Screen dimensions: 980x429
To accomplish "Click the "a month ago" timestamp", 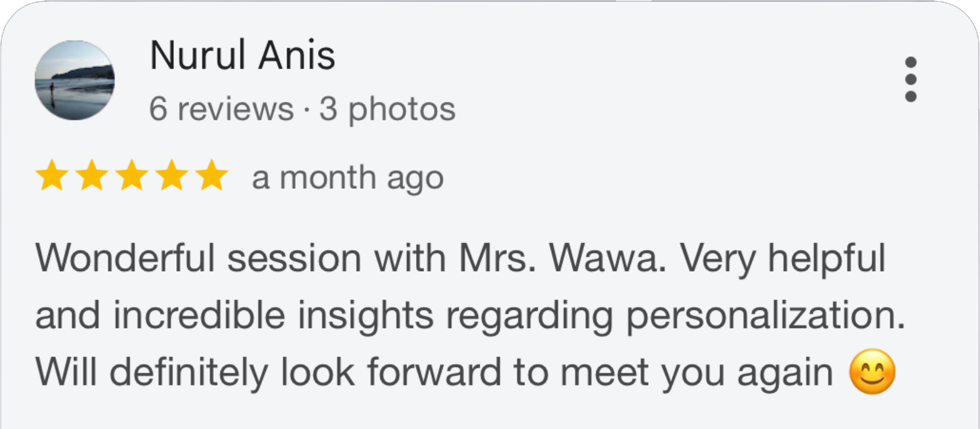I will 348,178.
